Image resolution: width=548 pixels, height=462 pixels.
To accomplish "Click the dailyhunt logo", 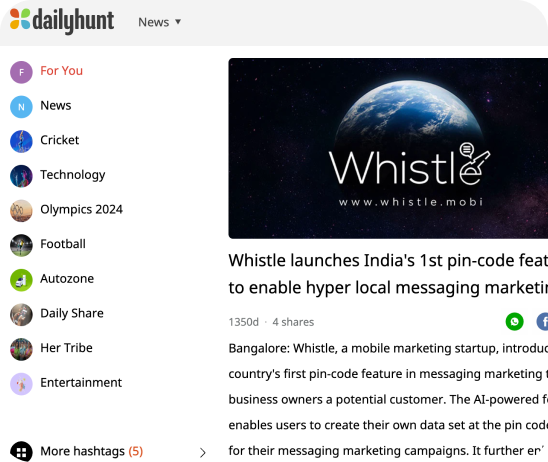I will point(62,21).
